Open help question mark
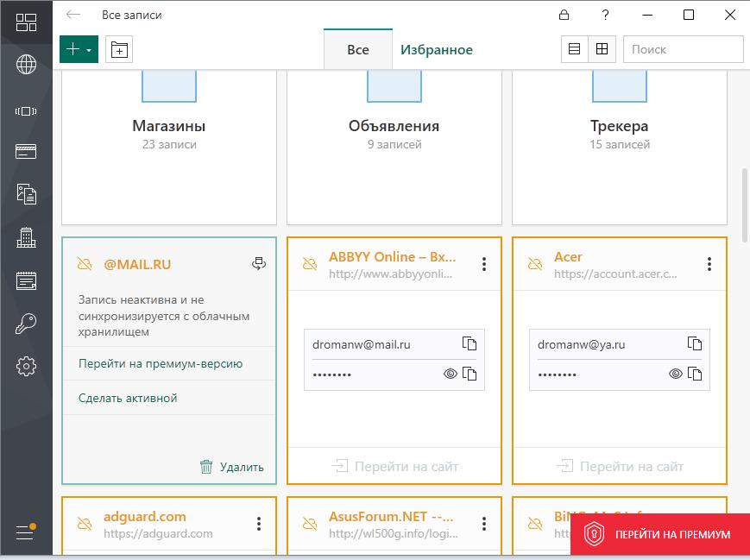 pos(605,15)
